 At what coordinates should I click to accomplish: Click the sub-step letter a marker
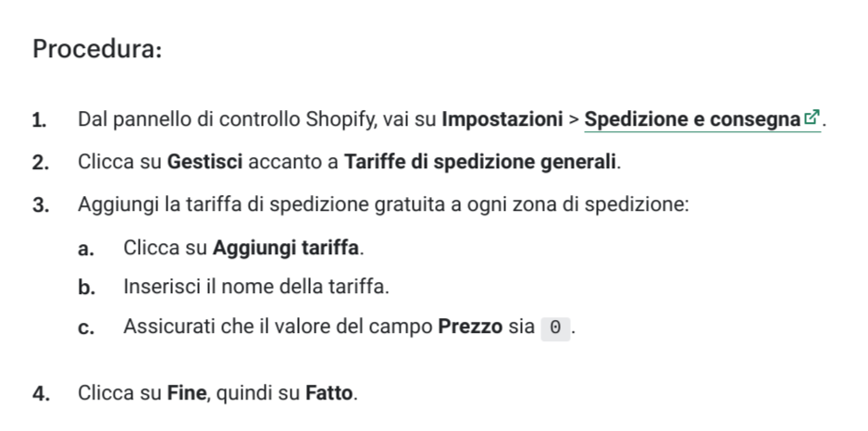click(x=86, y=250)
